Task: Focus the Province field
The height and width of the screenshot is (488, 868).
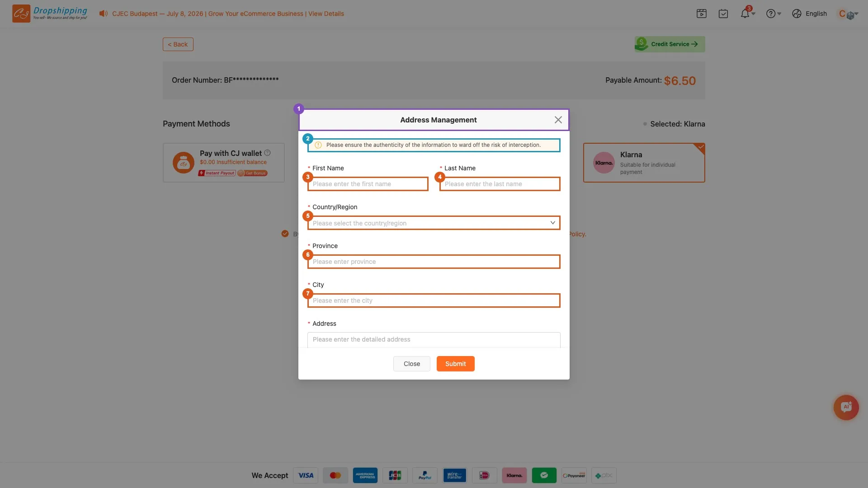Action: pyautogui.click(x=434, y=262)
